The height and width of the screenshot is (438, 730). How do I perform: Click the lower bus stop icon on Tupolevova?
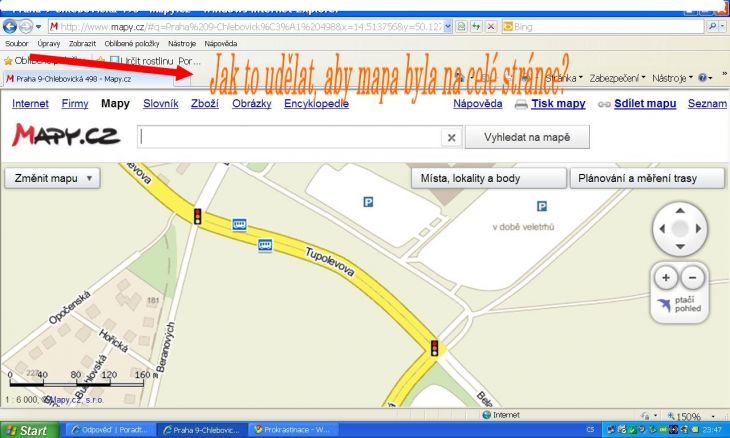click(265, 245)
